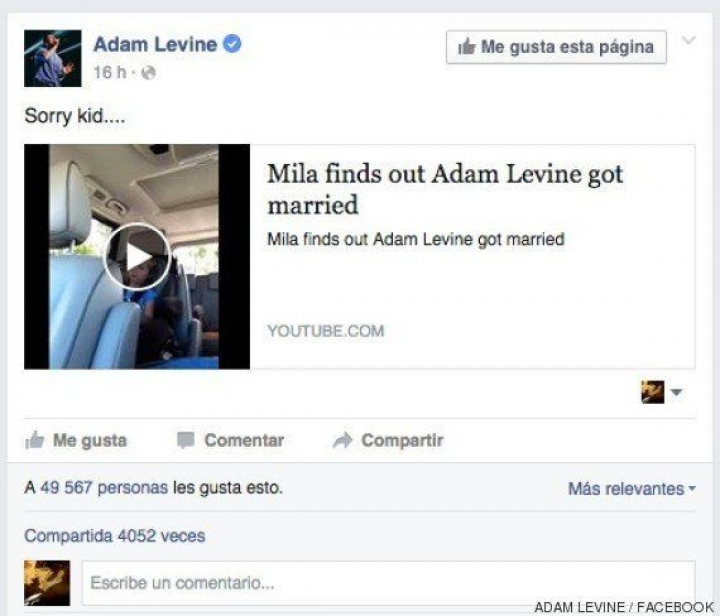Open the profile selector dropdown under post
Screen dimensions: 720x616
[662, 392]
